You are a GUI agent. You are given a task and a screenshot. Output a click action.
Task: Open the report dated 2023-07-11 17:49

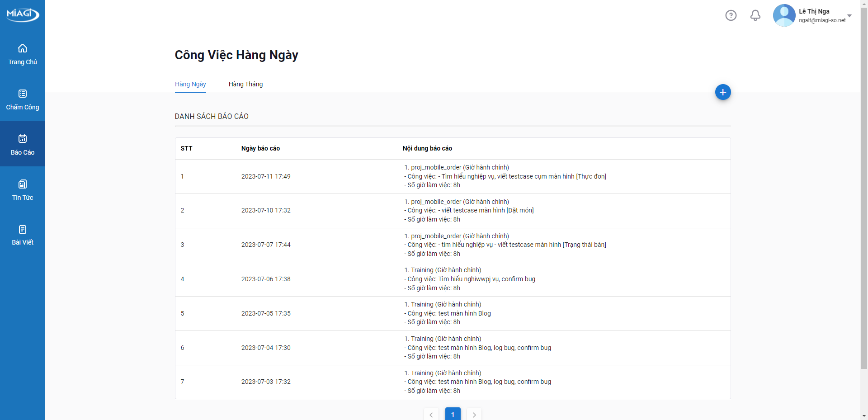pyautogui.click(x=266, y=176)
